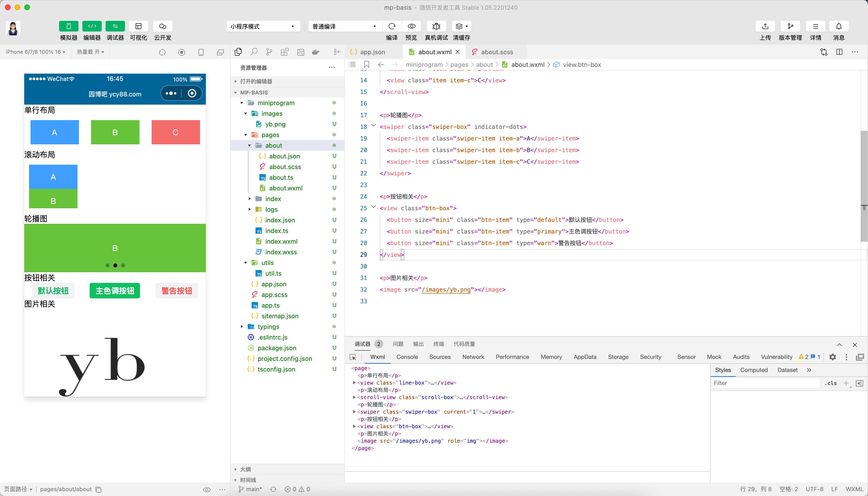The height and width of the screenshot is (496, 868).
Task: Open version management (版本管理)
Action: pos(790,26)
